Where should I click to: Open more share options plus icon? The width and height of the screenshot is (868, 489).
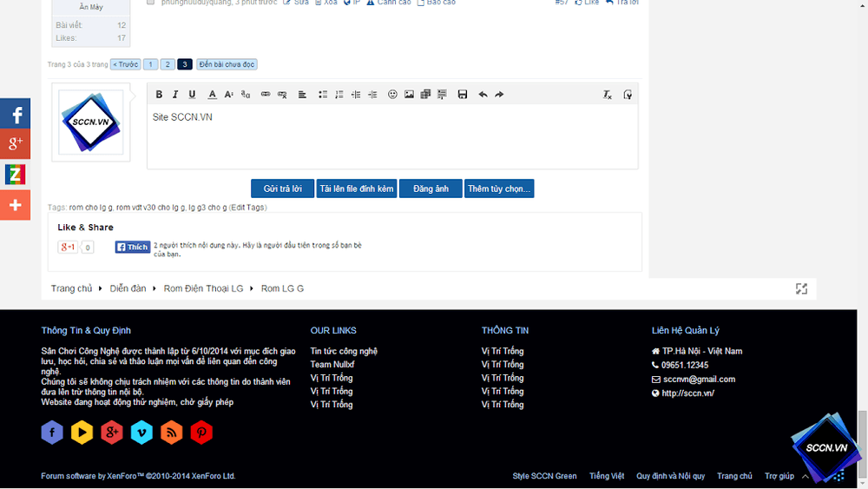(x=15, y=205)
